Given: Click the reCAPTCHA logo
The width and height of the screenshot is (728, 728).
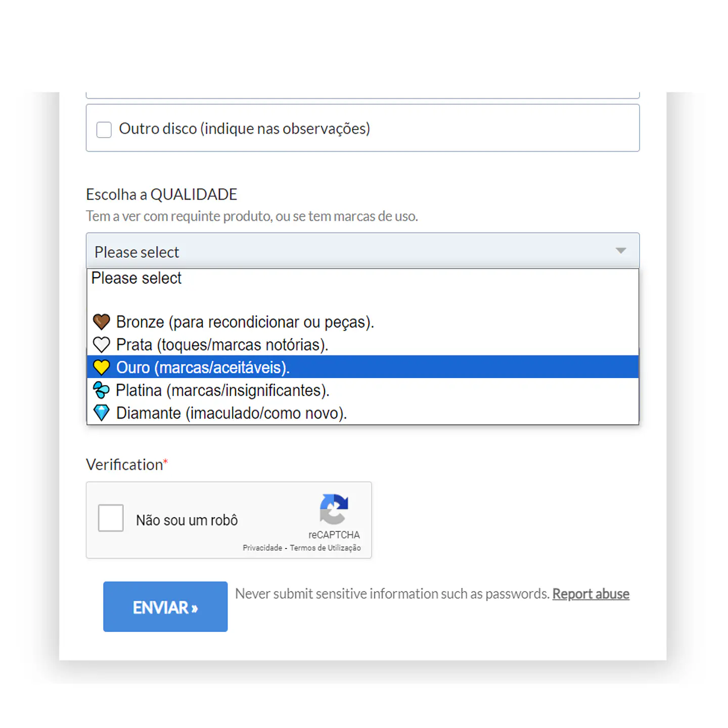Looking at the screenshot, I should point(334,509).
